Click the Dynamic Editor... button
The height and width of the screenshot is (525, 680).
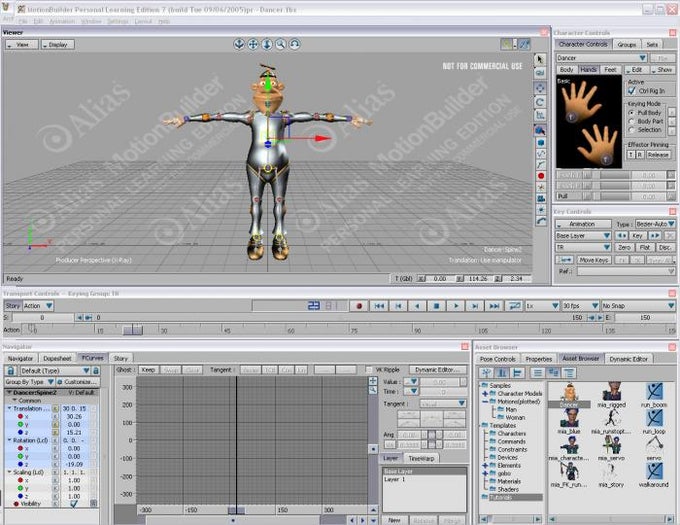[438, 370]
